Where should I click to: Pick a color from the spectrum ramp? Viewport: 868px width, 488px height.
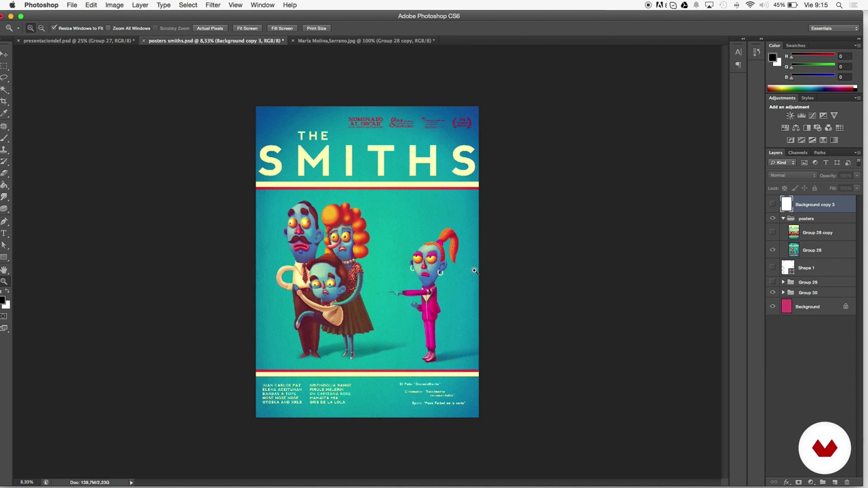812,88
